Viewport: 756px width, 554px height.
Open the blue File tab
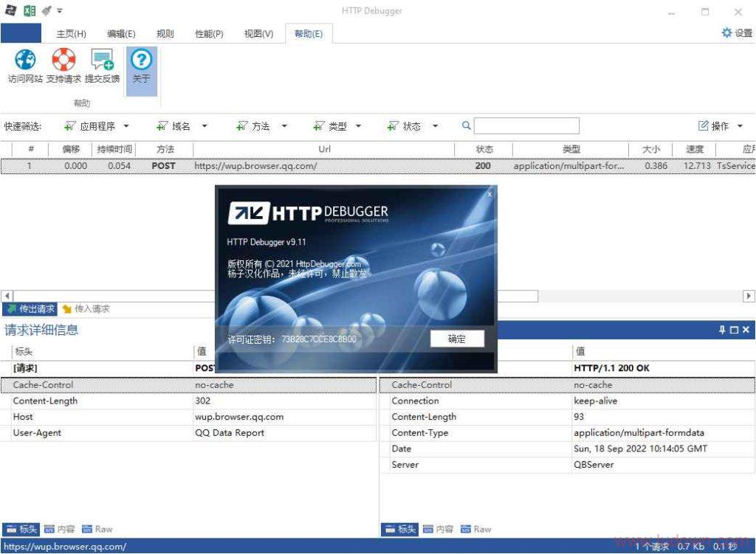(x=21, y=33)
